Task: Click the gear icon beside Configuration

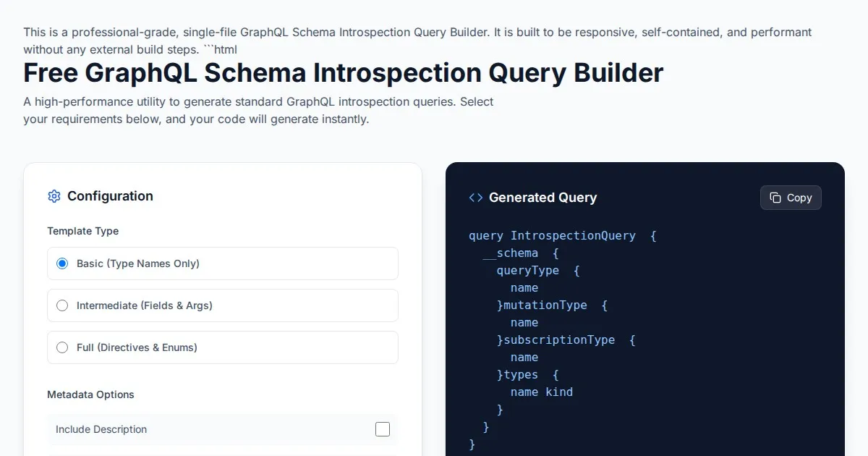Action: tap(54, 196)
